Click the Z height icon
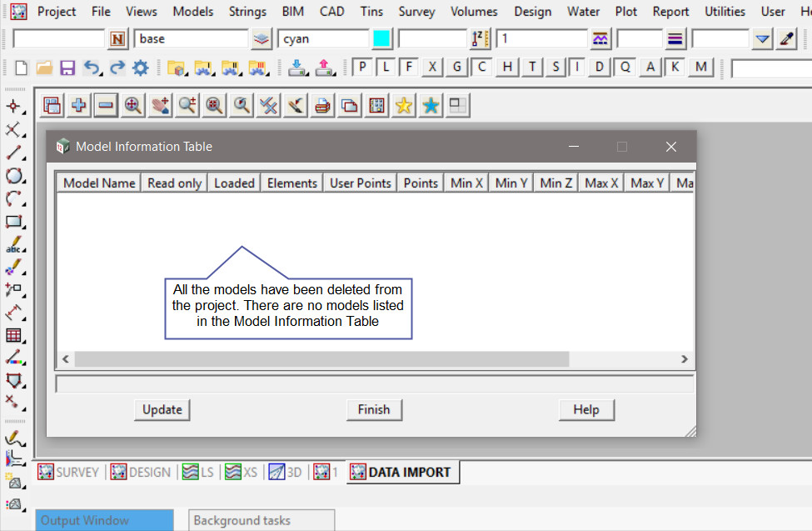 (x=480, y=39)
